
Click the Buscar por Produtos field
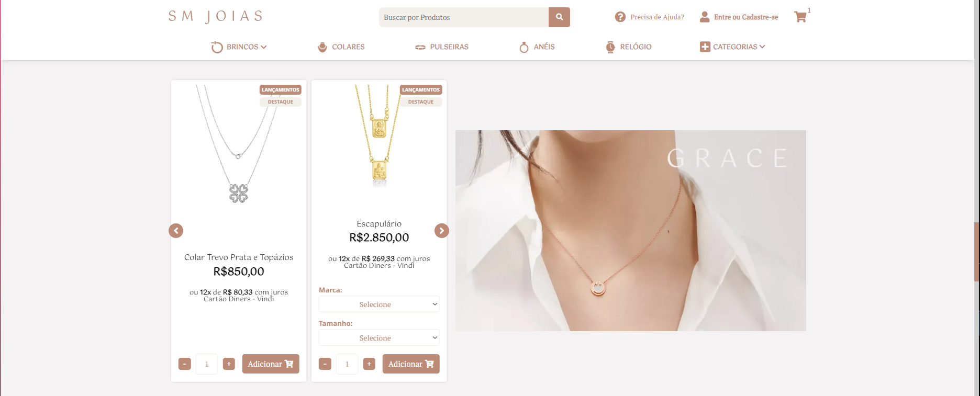pos(464,17)
